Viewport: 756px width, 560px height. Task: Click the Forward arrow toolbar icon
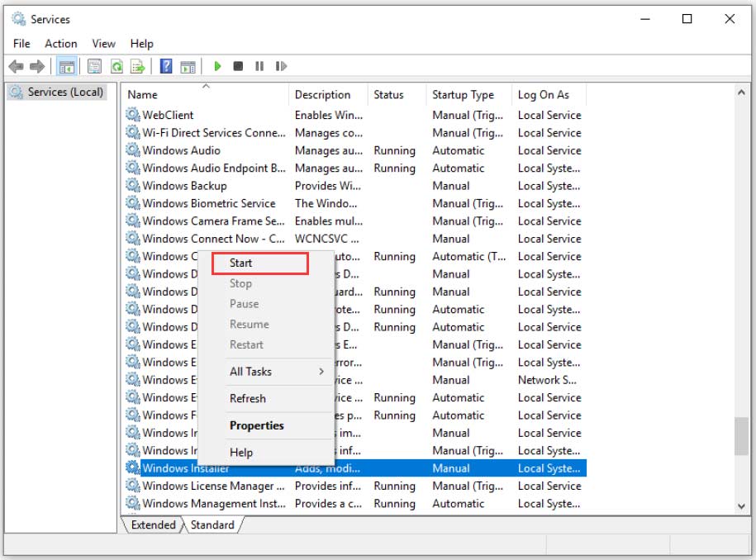[x=37, y=66]
